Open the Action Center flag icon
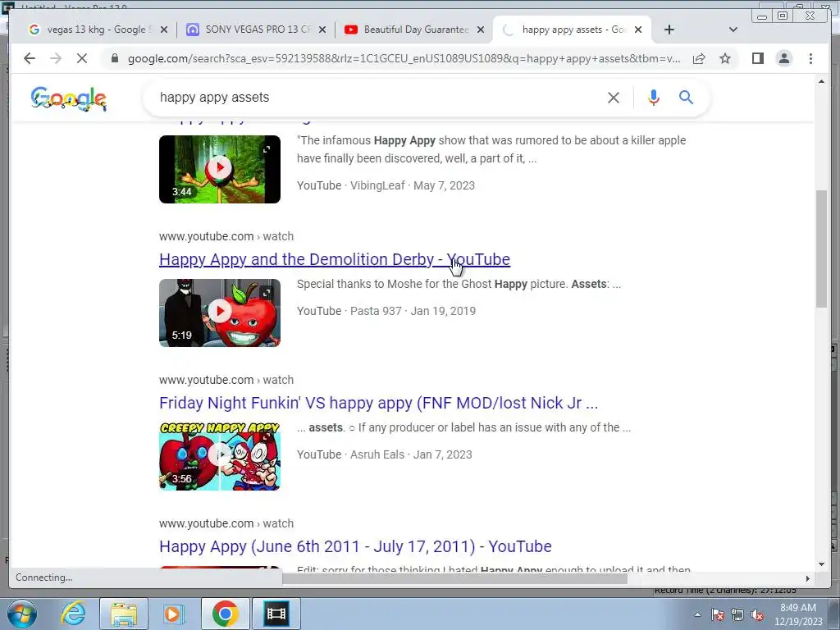Image resolution: width=840 pixels, height=630 pixels. [x=717, y=614]
